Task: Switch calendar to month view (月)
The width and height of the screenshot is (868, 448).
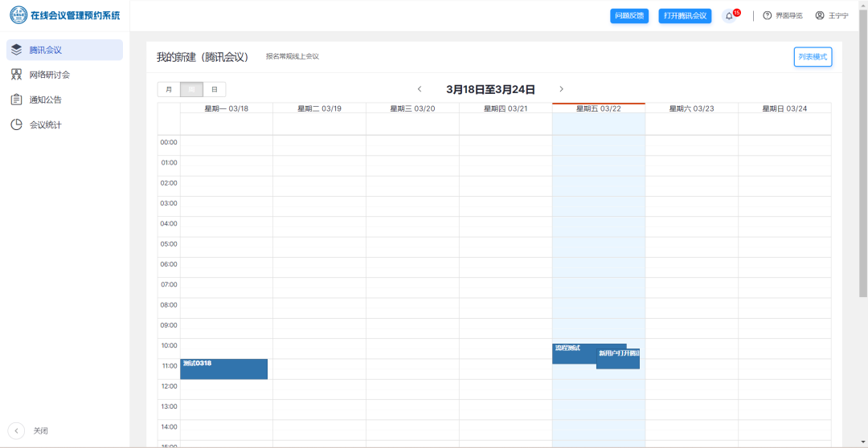Action: 169,89
